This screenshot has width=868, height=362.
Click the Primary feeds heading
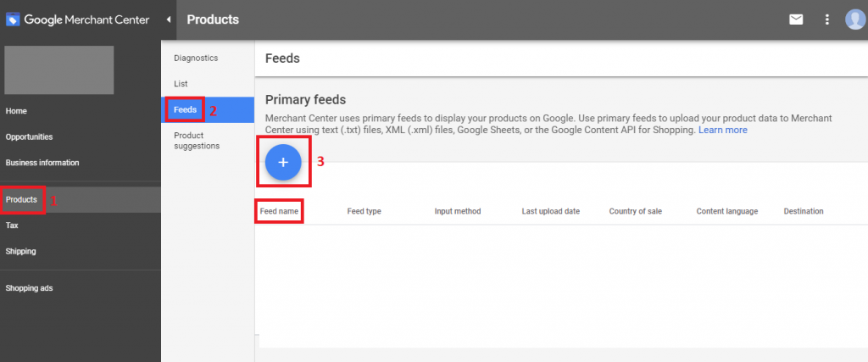tap(305, 100)
